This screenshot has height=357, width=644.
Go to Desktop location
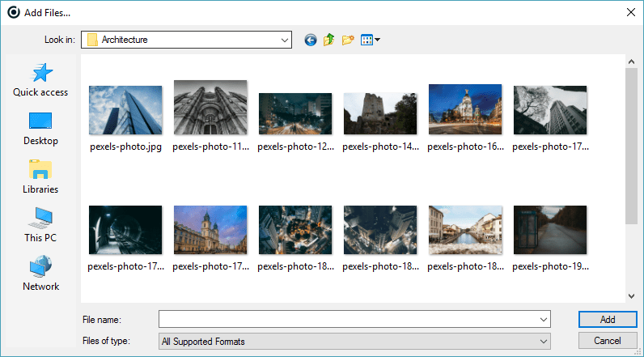coord(40,129)
